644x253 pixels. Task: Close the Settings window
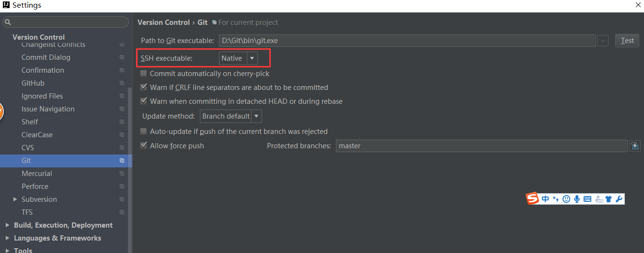click(637, 5)
